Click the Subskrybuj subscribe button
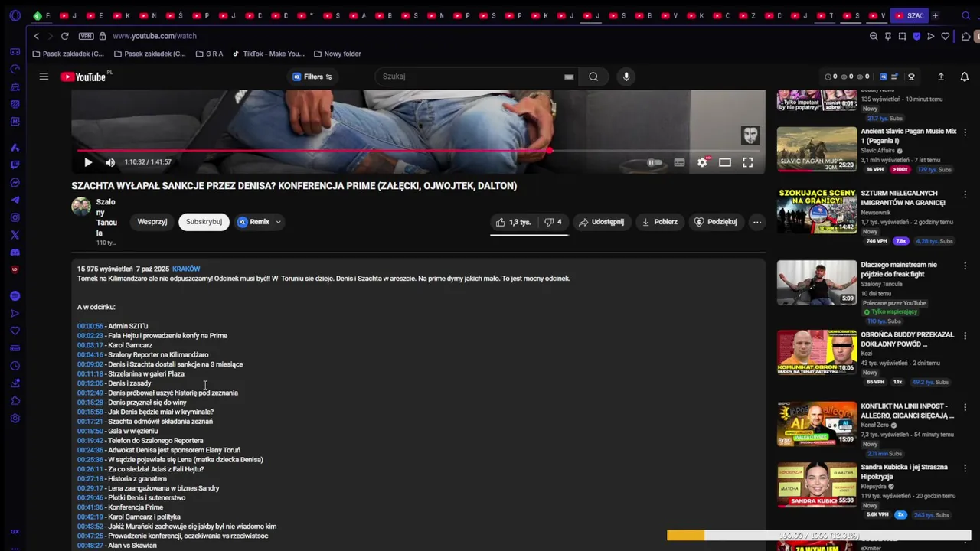The height and width of the screenshot is (551, 980). pos(204,222)
